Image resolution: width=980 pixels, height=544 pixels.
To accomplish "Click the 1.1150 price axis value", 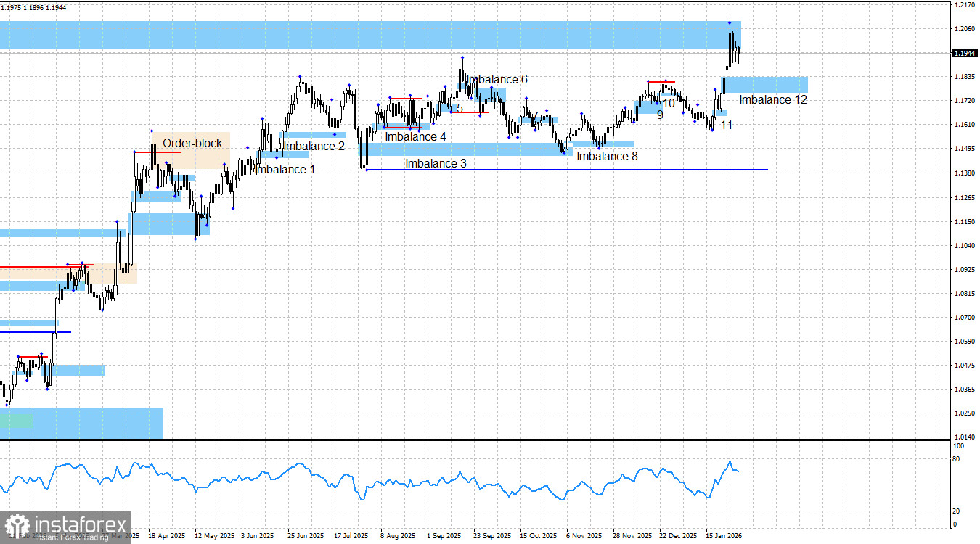I will [965, 221].
